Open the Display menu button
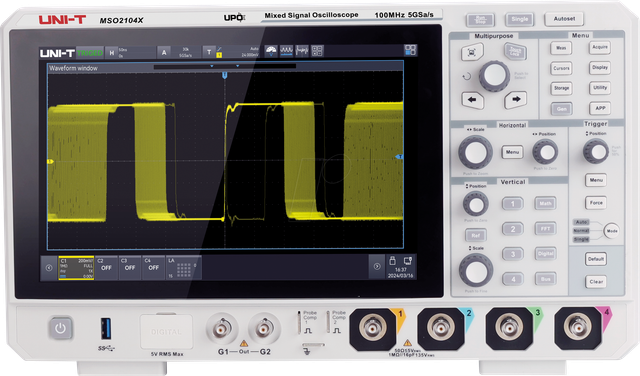This screenshot has width=640, height=376. (x=600, y=68)
